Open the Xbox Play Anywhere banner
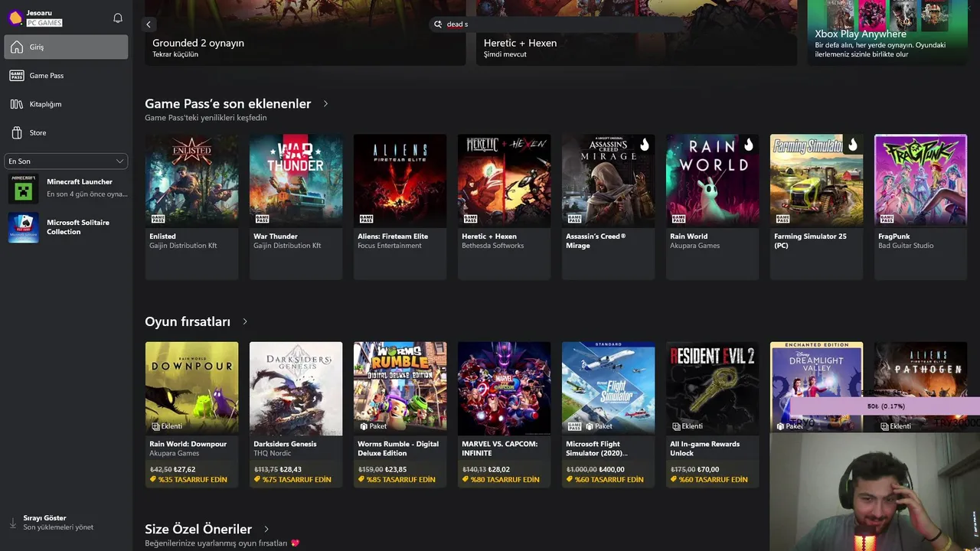980x551 pixels. [x=887, y=32]
